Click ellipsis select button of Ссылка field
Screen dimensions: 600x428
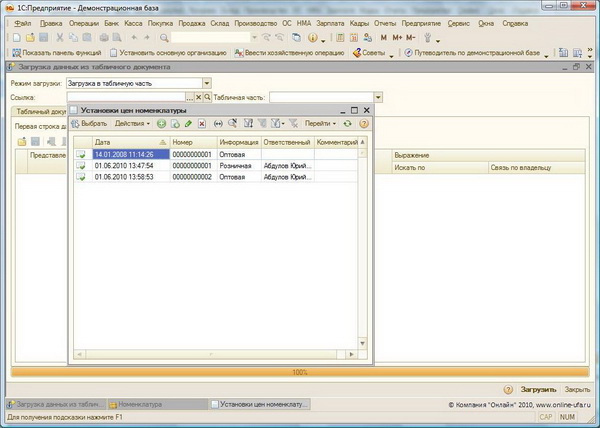(190, 97)
